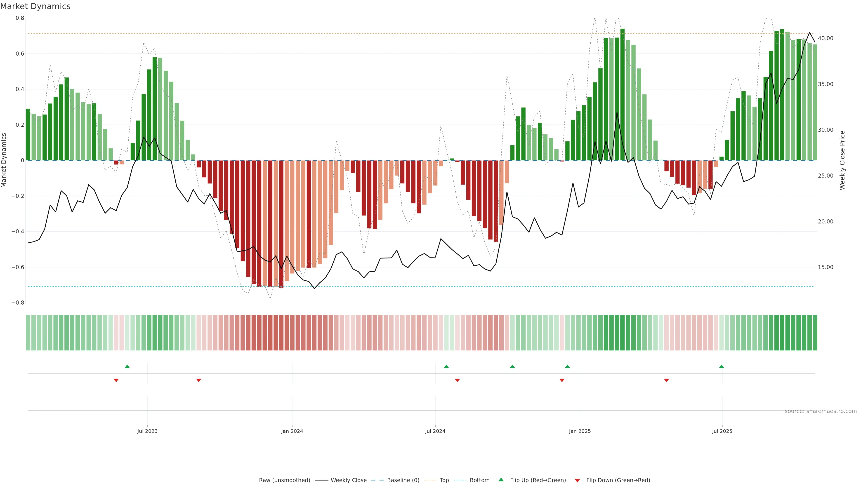Hide the Top threshold line via legend
Image resolution: width=868 pixels, height=488 pixels.
(x=444, y=480)
